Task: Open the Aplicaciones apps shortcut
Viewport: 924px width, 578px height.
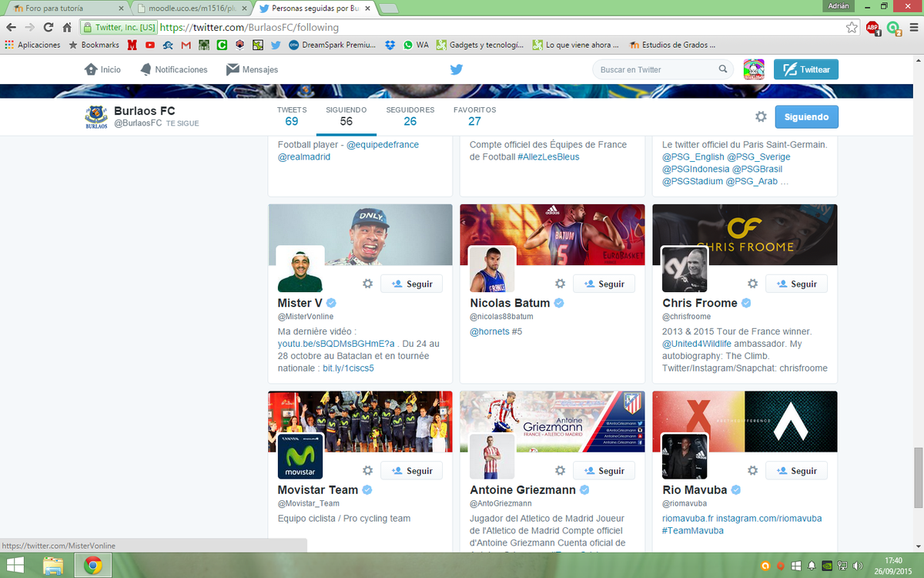Action: tap(32, 45)
